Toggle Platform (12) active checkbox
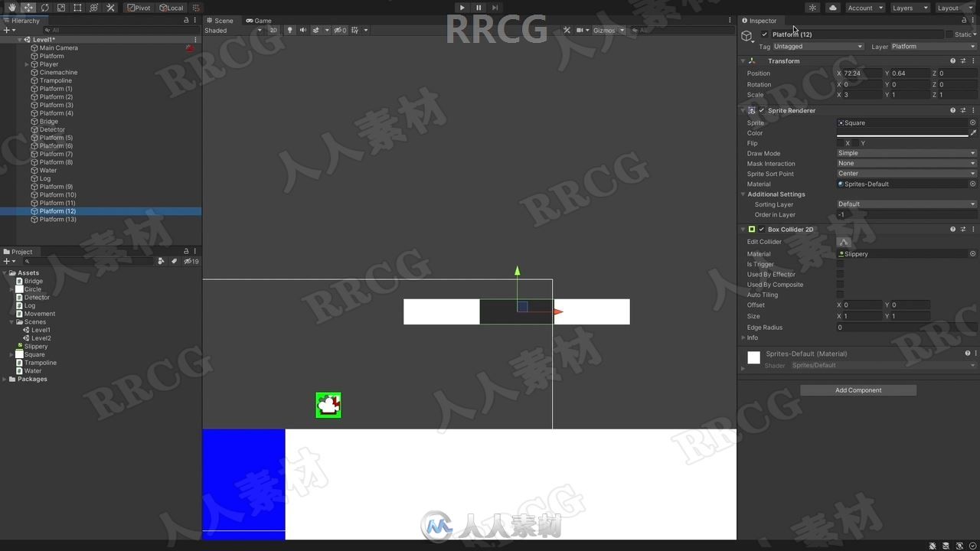The height and width of the screenshot is (551, 980). tap(764, 34)
